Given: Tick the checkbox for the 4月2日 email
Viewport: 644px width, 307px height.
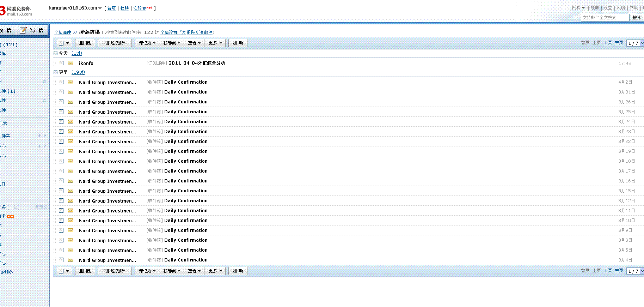Looking at the screenshot, I should click(61, 82).
